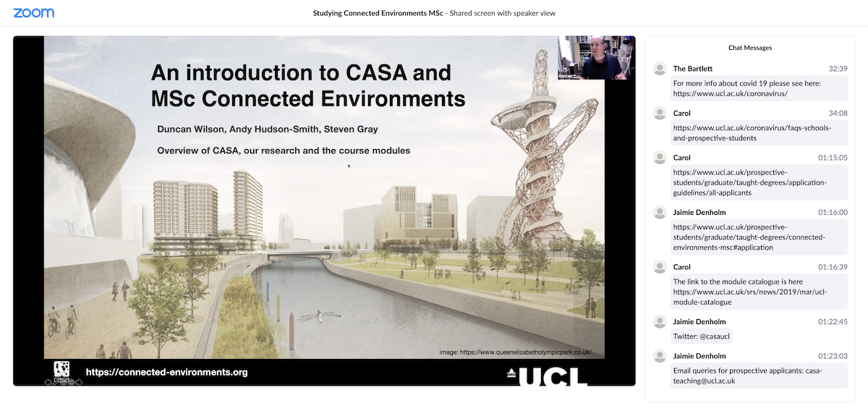Open the speaker video thumbnail
Image resolution: width=868 pixels, height=411 pixels.
coord(596,58)
